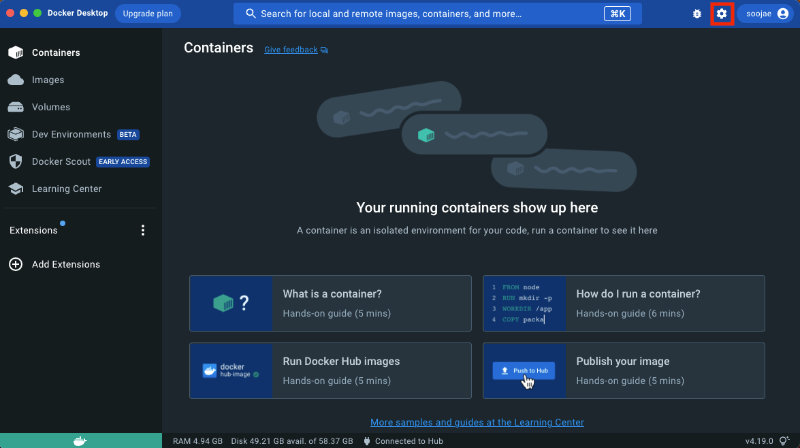Open the 'What is a container?' guide

tap(331, 304)
